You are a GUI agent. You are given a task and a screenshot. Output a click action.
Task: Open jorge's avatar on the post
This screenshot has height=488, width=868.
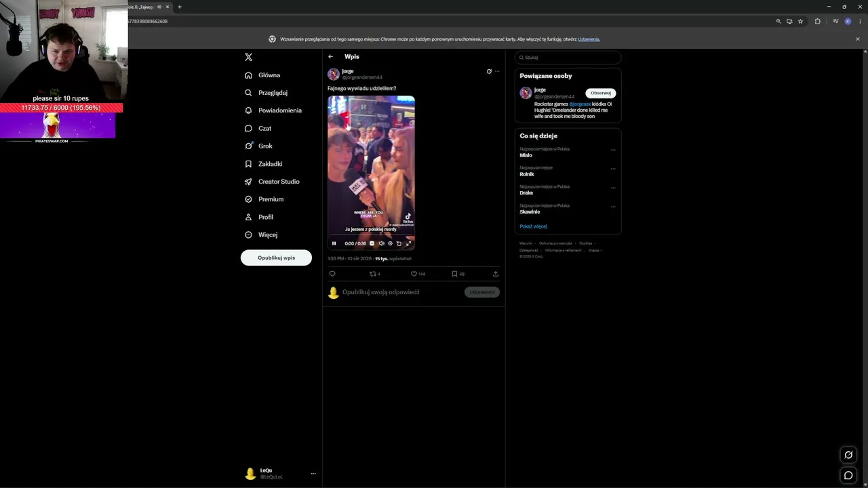(334, 74)
